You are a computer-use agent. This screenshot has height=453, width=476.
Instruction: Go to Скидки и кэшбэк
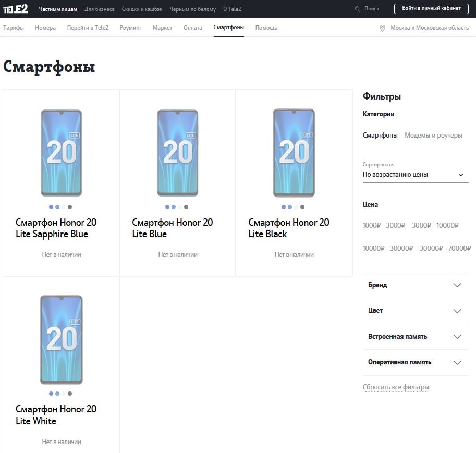tap(142, 9)
